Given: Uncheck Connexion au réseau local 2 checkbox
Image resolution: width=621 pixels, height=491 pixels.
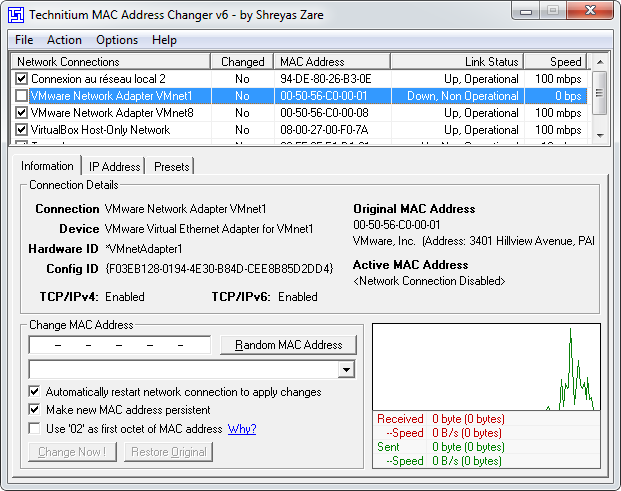Looking at the screenshot, I should (x=22, y=79).
